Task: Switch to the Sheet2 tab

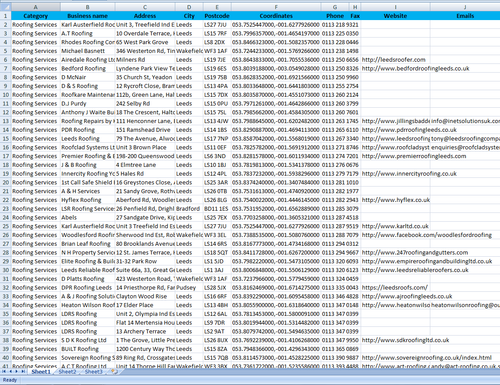Action: [x=67, y=372]
